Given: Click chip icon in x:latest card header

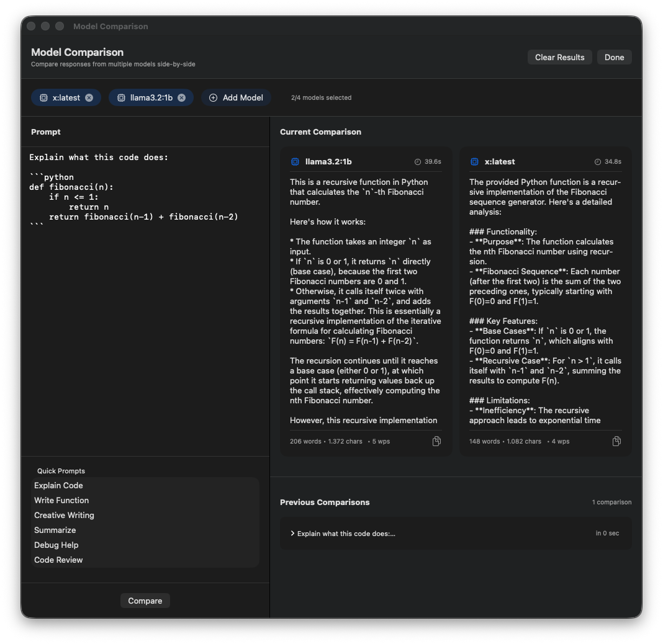Looking at the screenshot, I should click(x=474, y=162).
